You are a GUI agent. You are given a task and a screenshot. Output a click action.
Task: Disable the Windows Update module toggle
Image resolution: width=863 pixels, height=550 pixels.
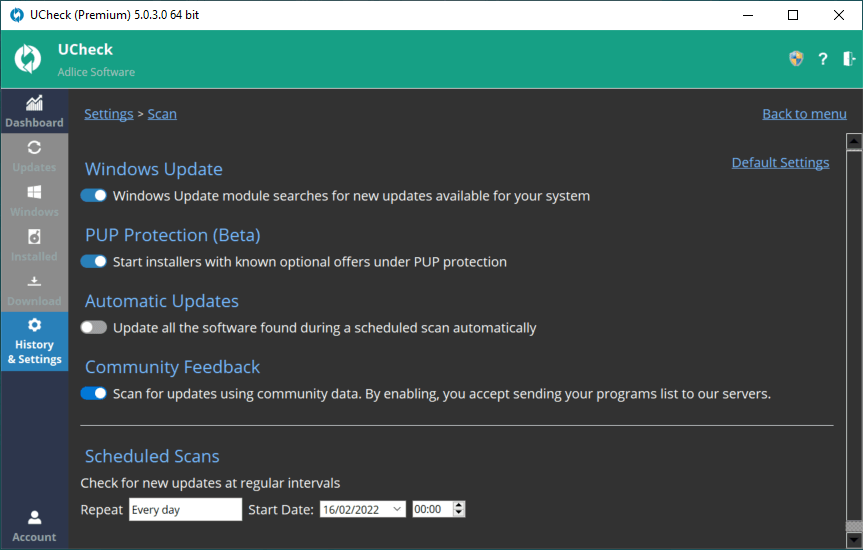94,196
